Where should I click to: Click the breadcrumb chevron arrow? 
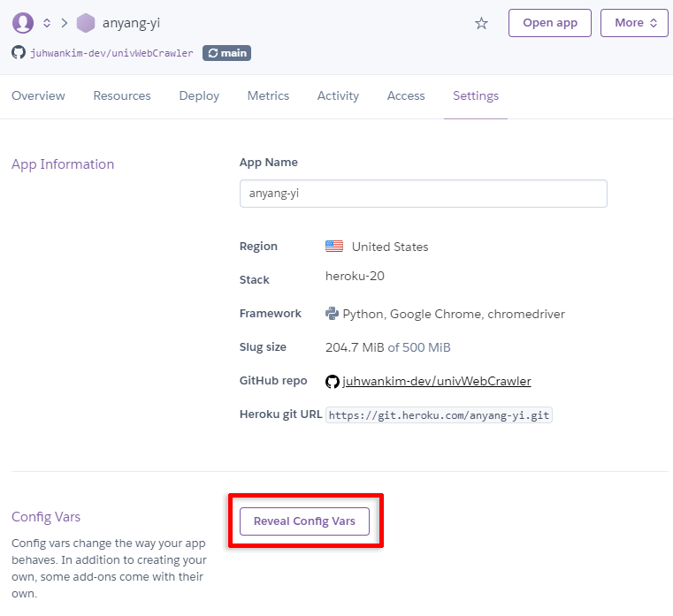(x=65, y=23)
